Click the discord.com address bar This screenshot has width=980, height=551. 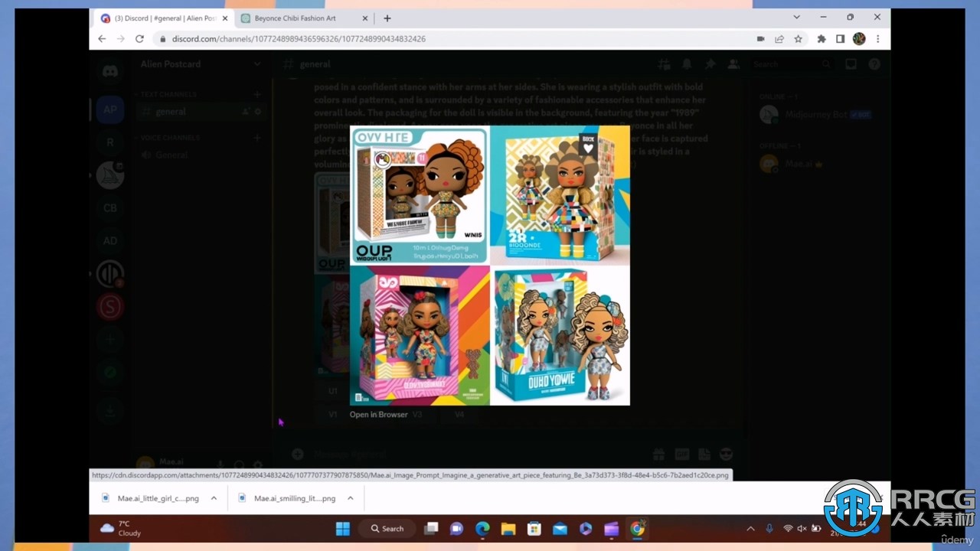tap(452, 39)
